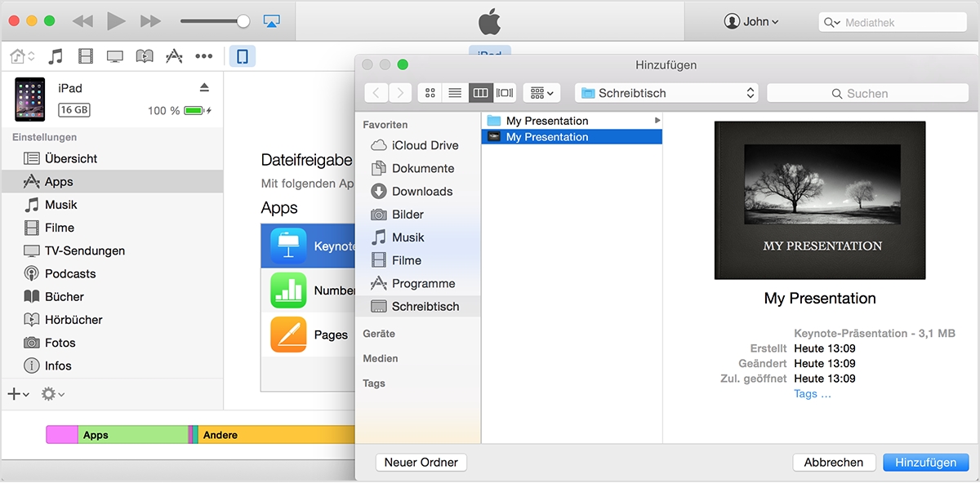Click the pink storage bar segment
This screenshot has width=980, height=483.
pyautogui.click(x=62, y=435)
